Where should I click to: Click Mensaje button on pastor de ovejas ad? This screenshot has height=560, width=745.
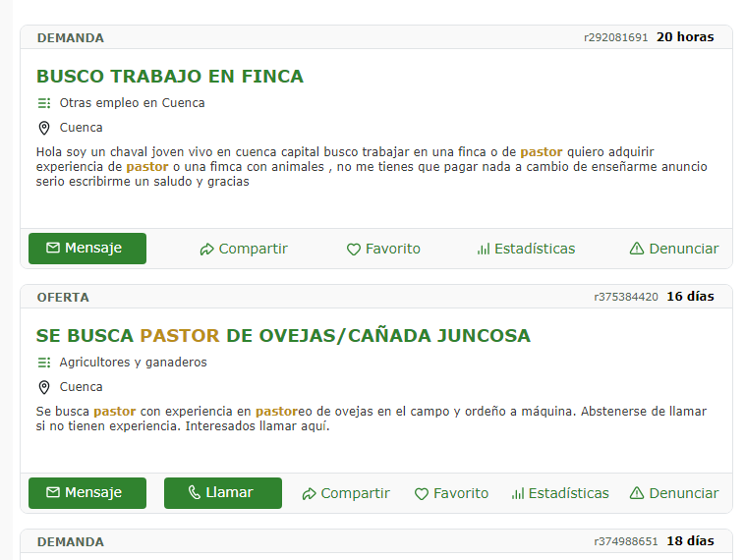click(x=87, y=493)
